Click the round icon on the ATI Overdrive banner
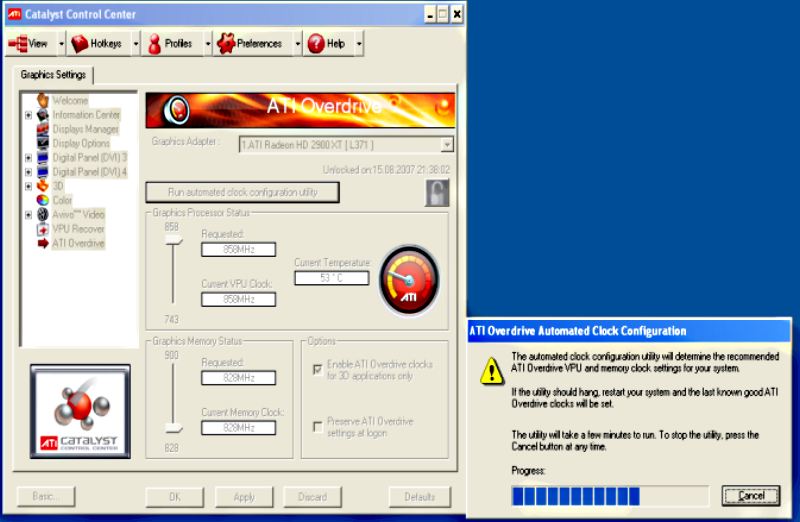The height and width of the screenshot is (522, 800). pos(177,110)
